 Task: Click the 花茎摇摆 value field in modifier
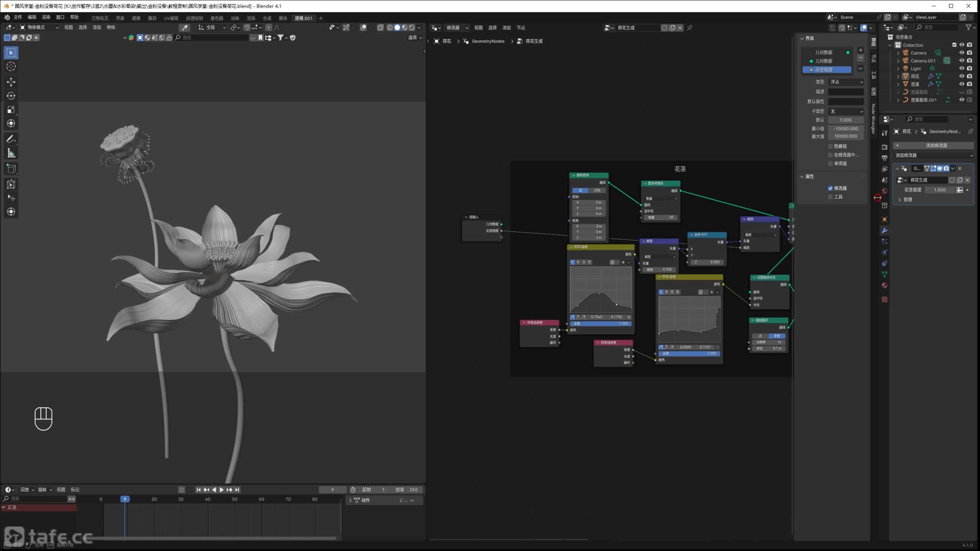pos(939,190)
